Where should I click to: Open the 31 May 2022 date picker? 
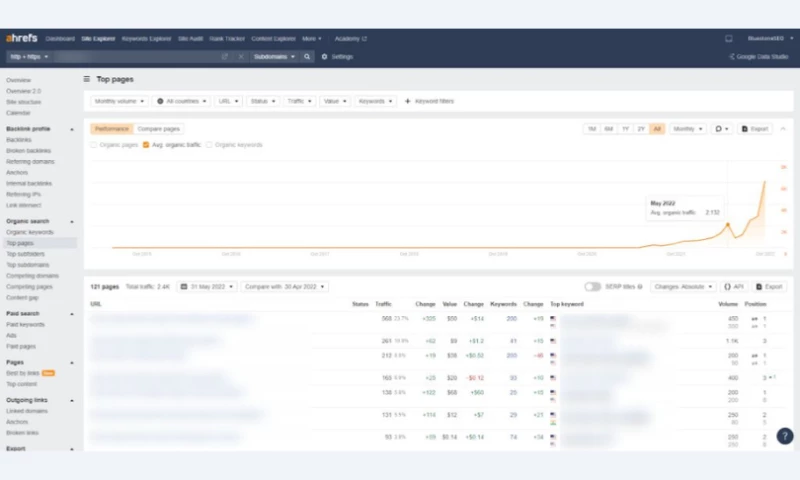click(x=207, y=287)
